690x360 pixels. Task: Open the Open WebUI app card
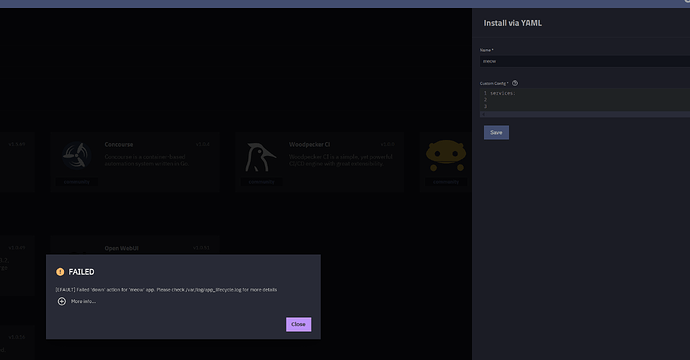(x=135, y=245)
